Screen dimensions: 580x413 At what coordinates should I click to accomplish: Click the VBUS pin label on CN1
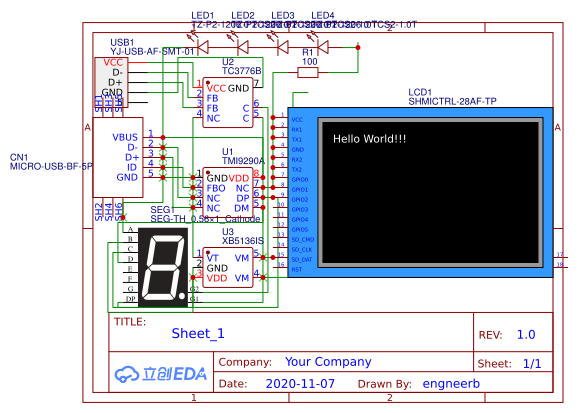coord(125,138)
